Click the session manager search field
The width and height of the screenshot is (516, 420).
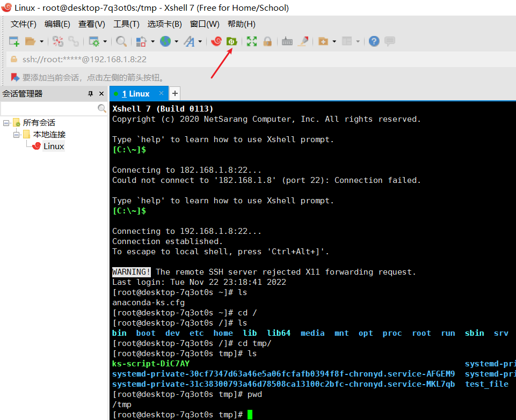coord(49,108)
